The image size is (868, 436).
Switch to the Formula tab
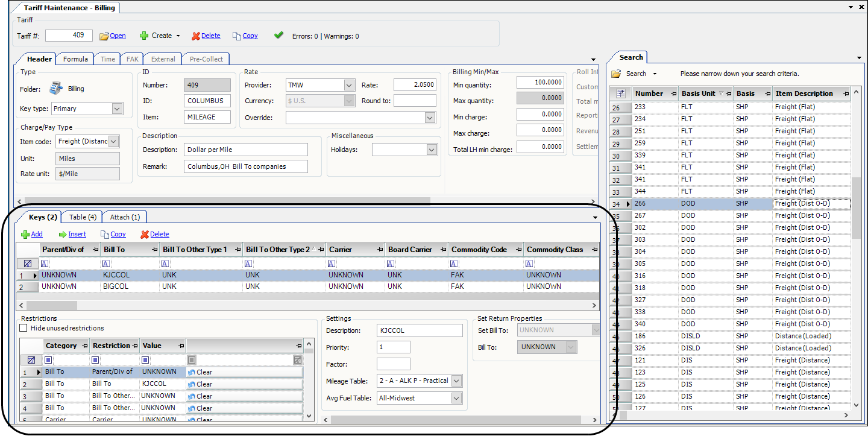click(x=75, y=59)
